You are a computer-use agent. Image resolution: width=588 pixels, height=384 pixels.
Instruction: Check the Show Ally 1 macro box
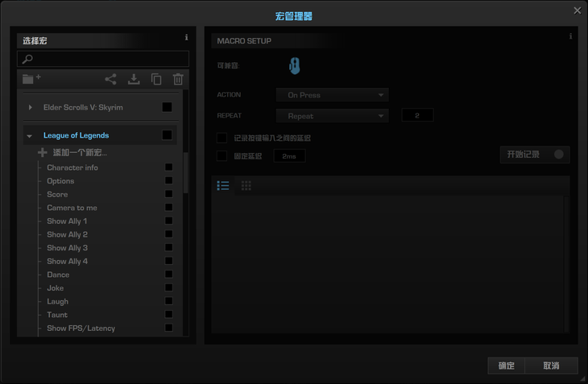169,221
